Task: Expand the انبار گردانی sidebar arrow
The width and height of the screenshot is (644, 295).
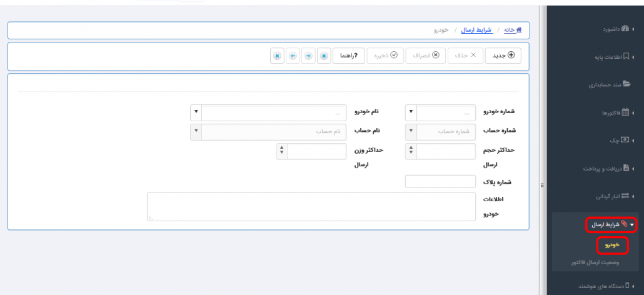Action: [x=633, y=196]
